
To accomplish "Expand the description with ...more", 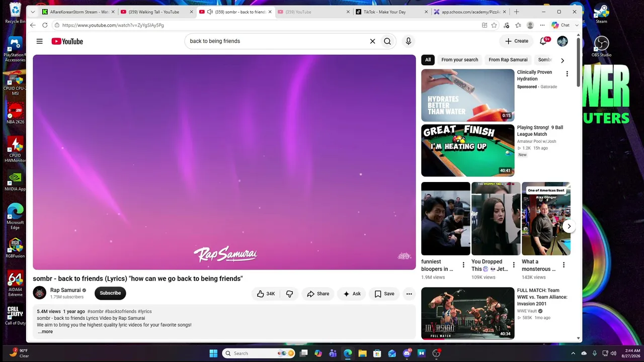I will pyautogui.click(x=45, y=332).
